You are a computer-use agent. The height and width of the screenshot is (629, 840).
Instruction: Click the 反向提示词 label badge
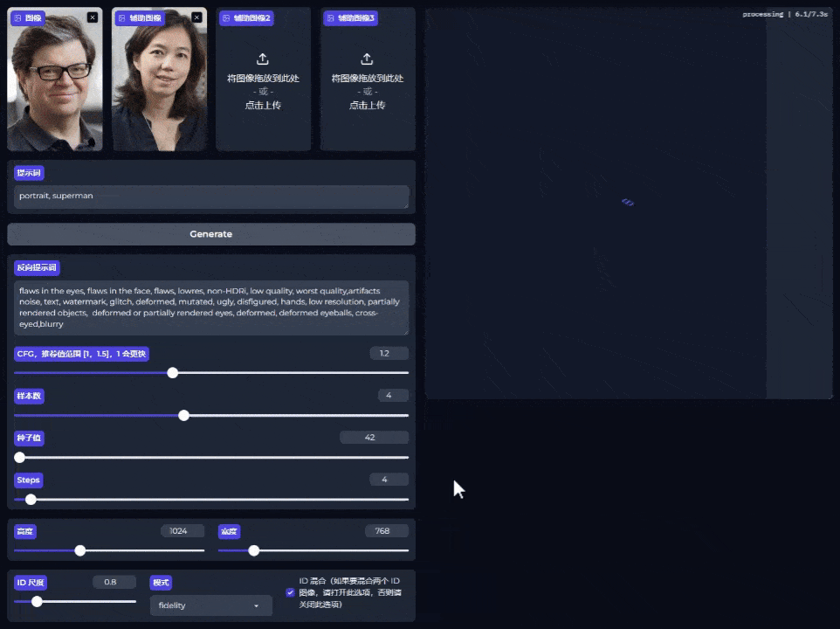pos(36,267)
